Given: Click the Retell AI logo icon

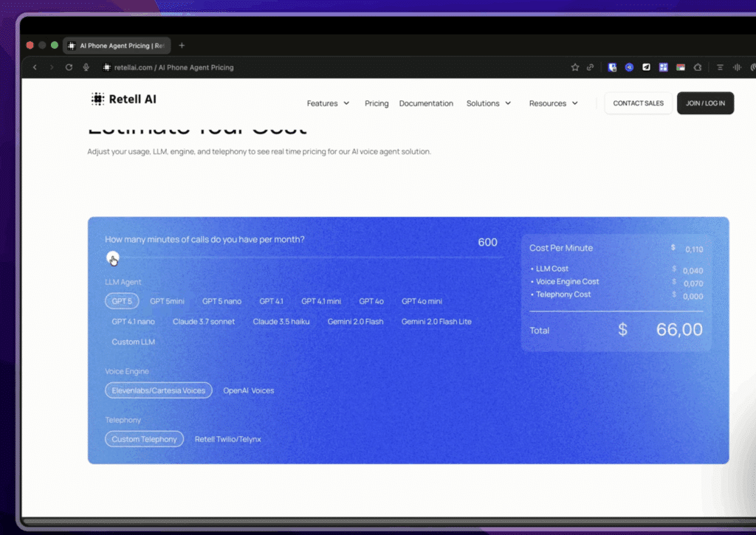Looking at the screenshot, I should 96,98.
